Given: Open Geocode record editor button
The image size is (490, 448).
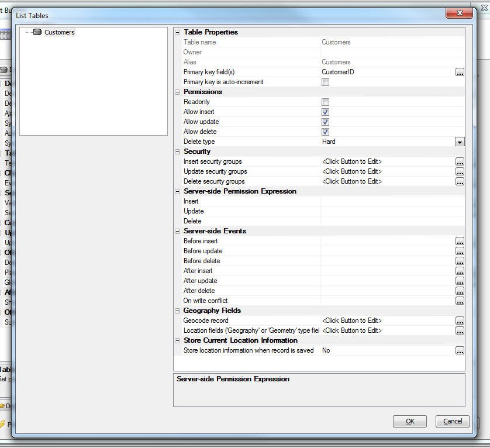Looking at the screenshot, I should tap(460, 321).
